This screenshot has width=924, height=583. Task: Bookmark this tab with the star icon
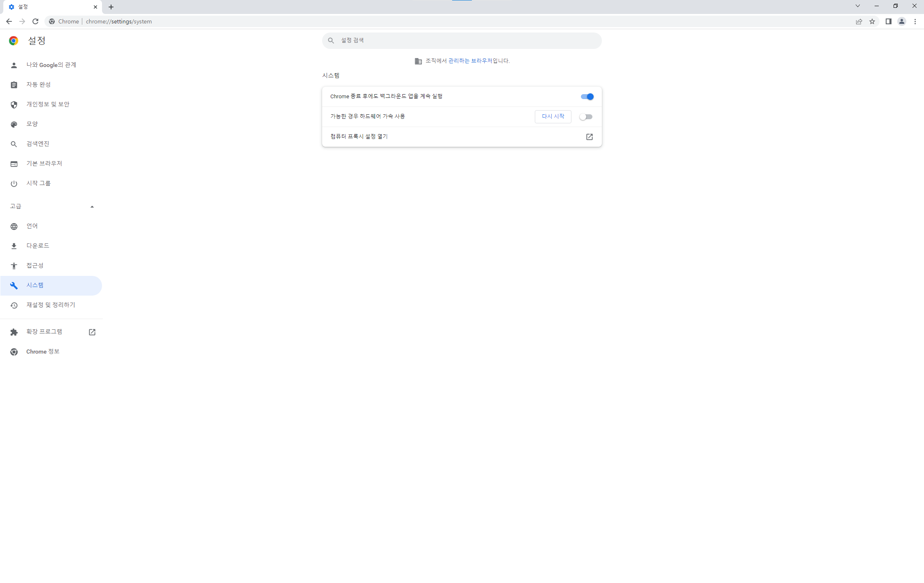872,21
